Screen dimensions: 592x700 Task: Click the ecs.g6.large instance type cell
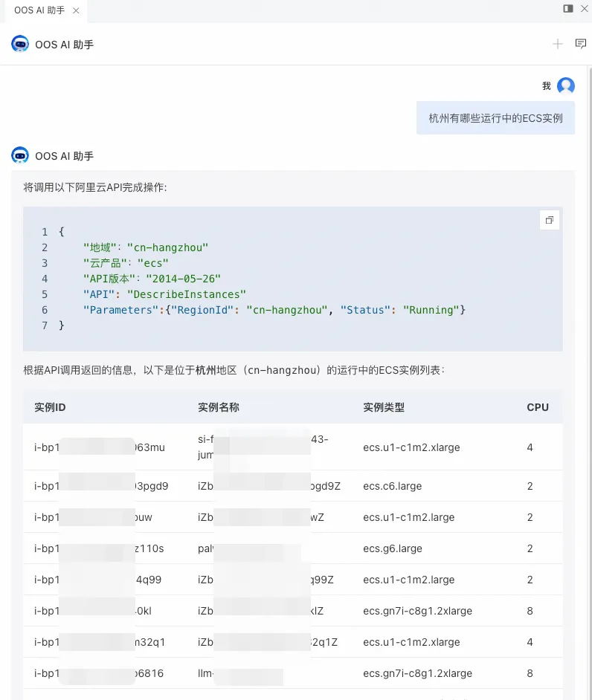[393, 548]
